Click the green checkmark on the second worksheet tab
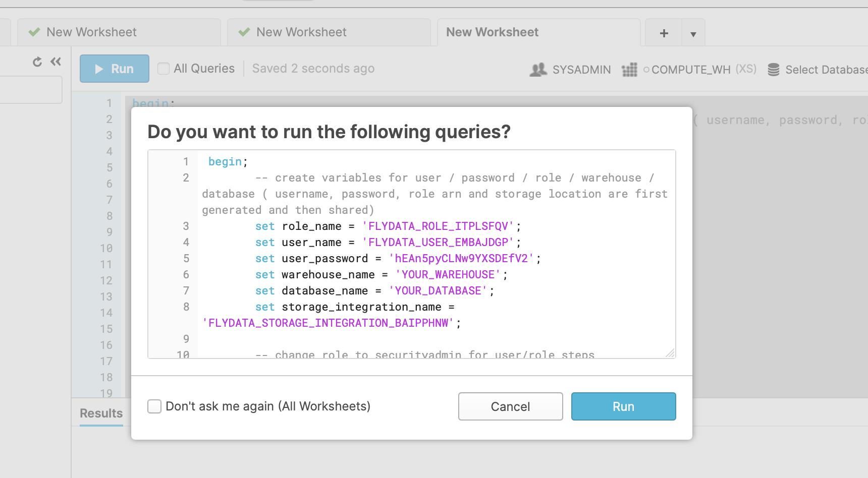 coord(243,31)
